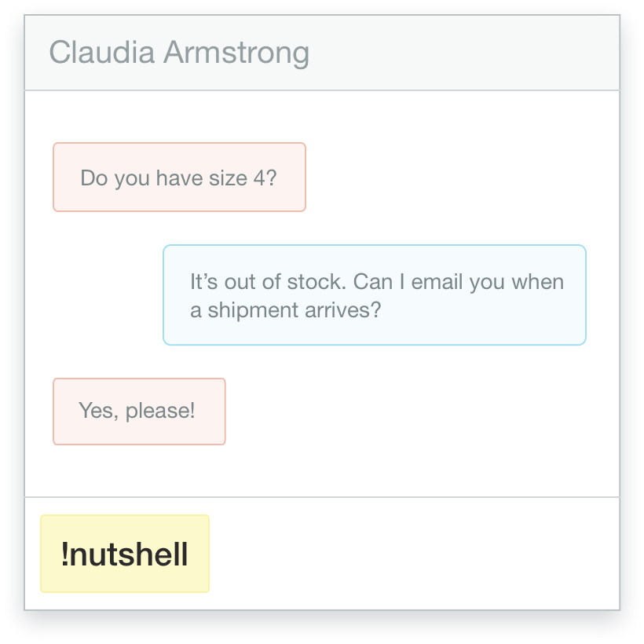Select the "Yes, please!" message bubble
The width and height of the screenshot is (644, 644).
click(x=139, y=411)
